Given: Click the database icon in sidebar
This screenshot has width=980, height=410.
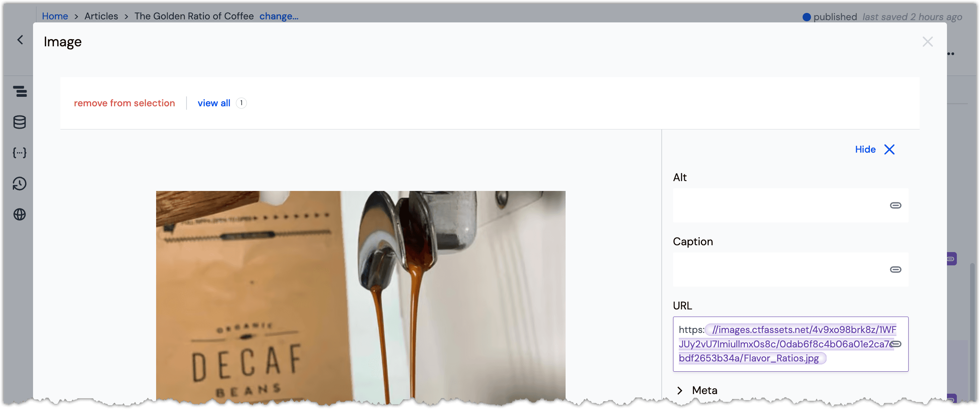Looking at the screenshot, I should (x=20, y=122).
